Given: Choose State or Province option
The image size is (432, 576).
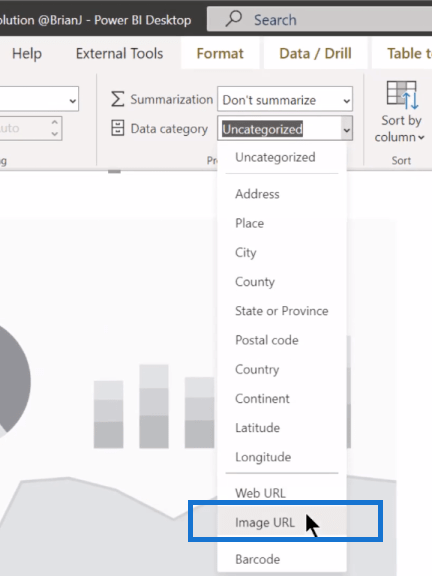Looking at the screenshot, I should click(x=282, y=311).
